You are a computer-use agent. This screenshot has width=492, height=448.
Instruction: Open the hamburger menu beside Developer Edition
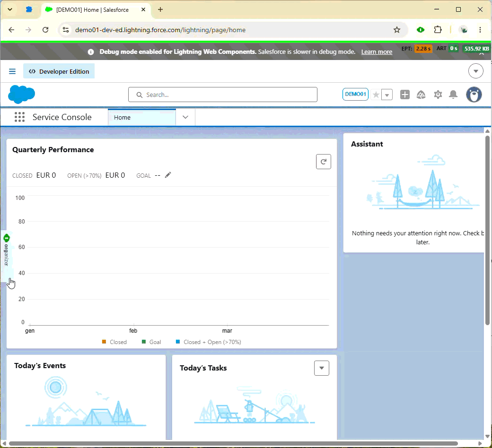tap(12, 71)
